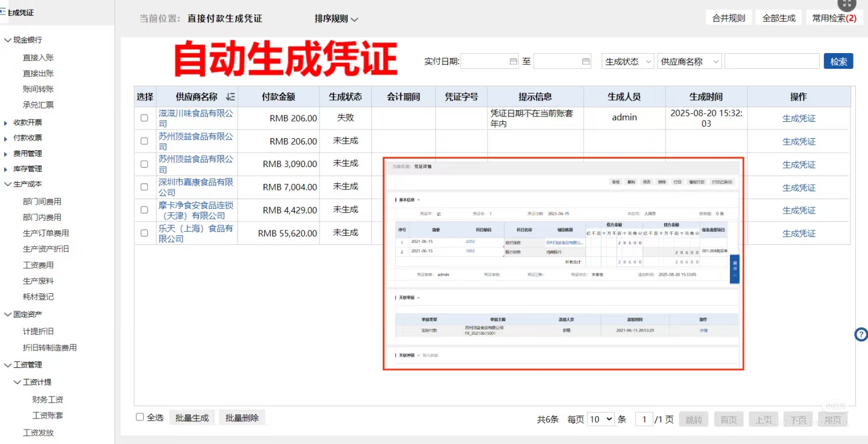Click the 批量删除 batch delete button
868x444 pixels.
242,417
